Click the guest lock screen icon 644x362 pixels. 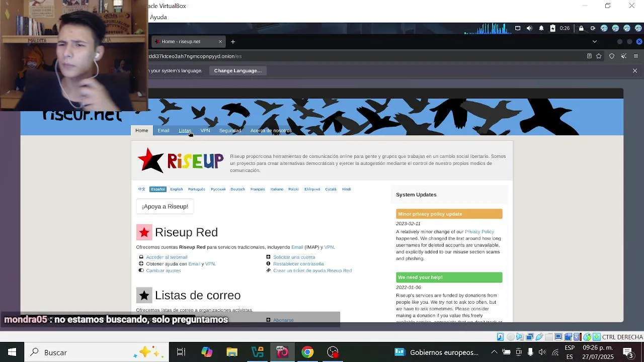coord(581,28)
